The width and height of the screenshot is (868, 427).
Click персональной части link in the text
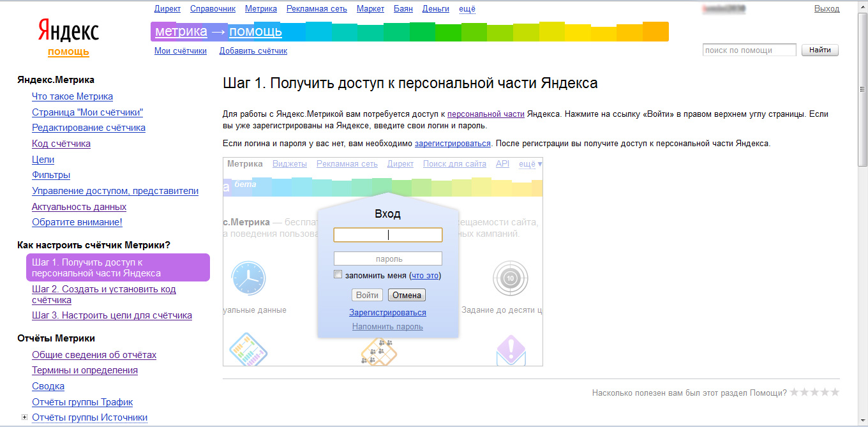pyautogui.click(x=486, y=114)
